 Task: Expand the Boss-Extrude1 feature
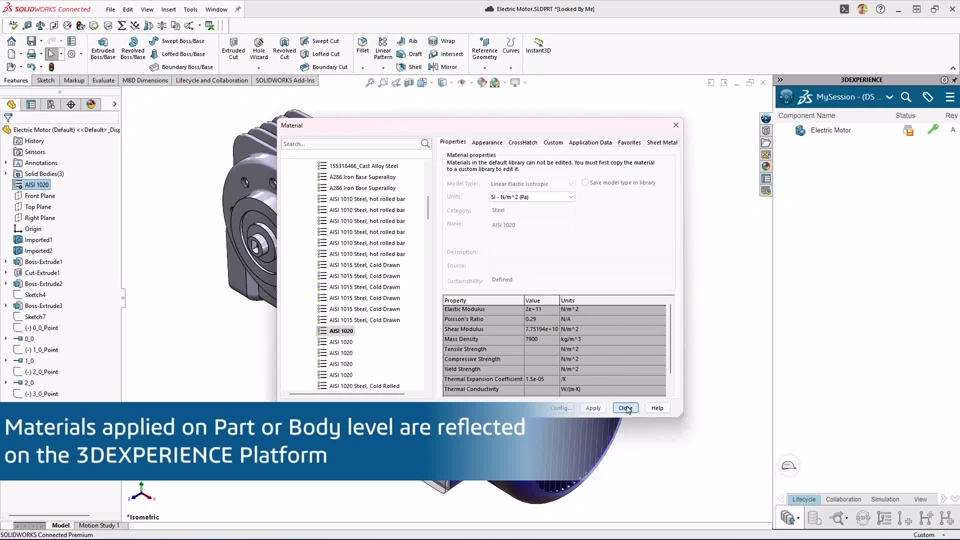coord(6,262)
